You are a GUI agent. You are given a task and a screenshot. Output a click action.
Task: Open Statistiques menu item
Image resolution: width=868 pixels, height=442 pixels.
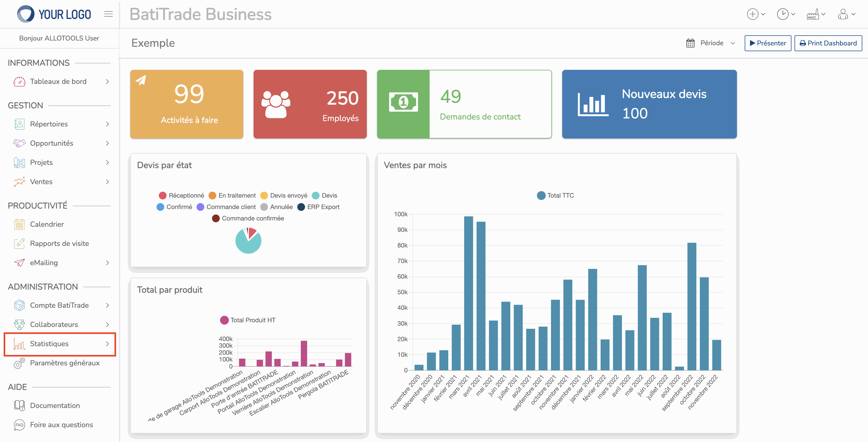pos(60,344)
